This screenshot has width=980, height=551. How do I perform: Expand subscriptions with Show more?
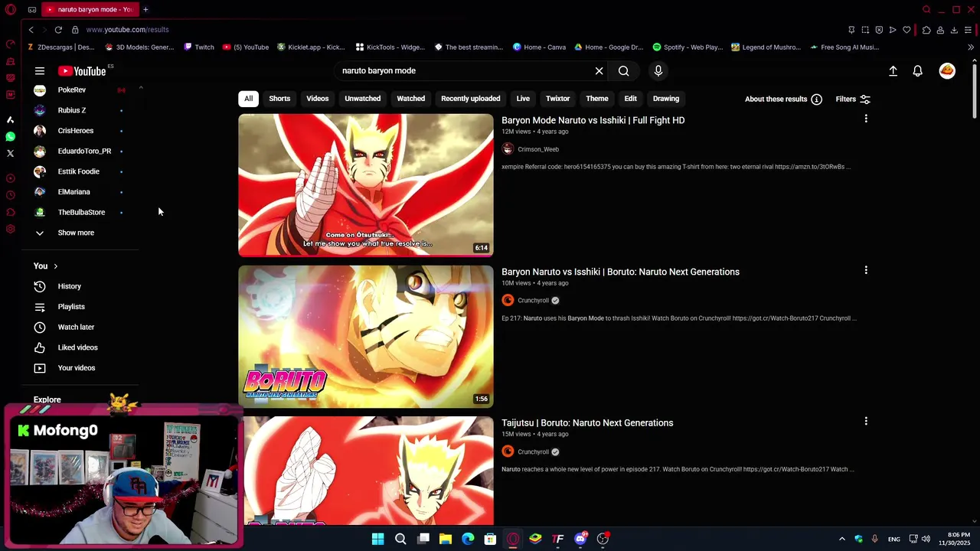(x=76, y=233)
